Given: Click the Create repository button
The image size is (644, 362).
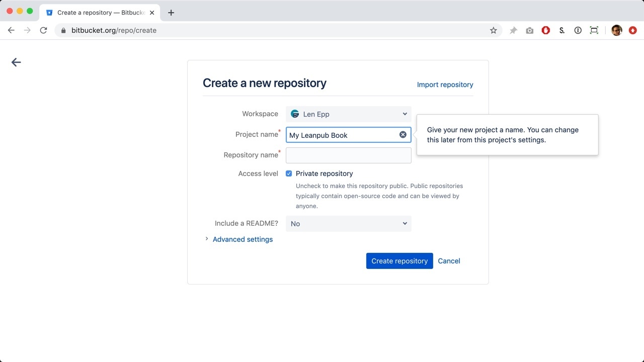Looking at the screenshot, I should click(x=399, y=261).
